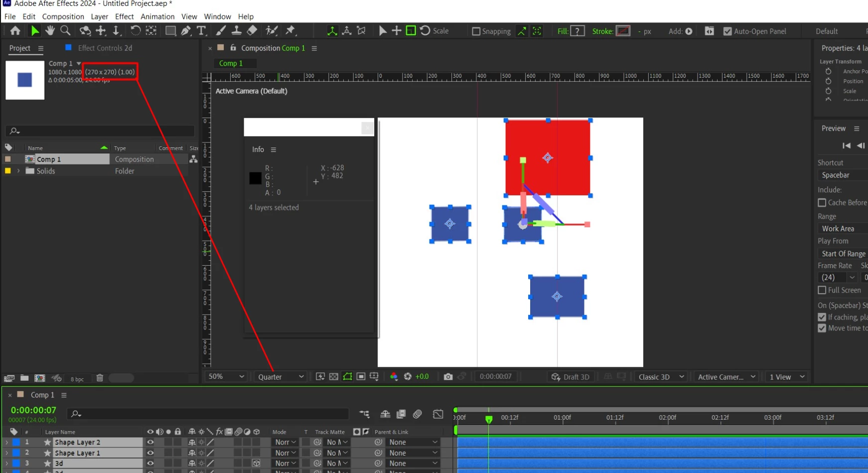This screenshot has height=473, width=868.
Task: Open the Animation menu
Action: coord(157,16)
